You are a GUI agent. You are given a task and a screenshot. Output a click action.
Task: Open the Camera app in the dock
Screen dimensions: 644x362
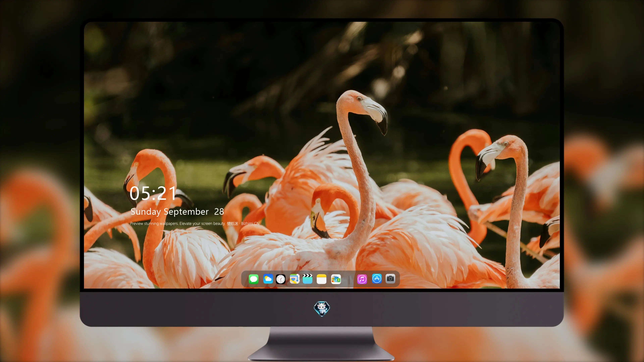click(x=390, y=279)
